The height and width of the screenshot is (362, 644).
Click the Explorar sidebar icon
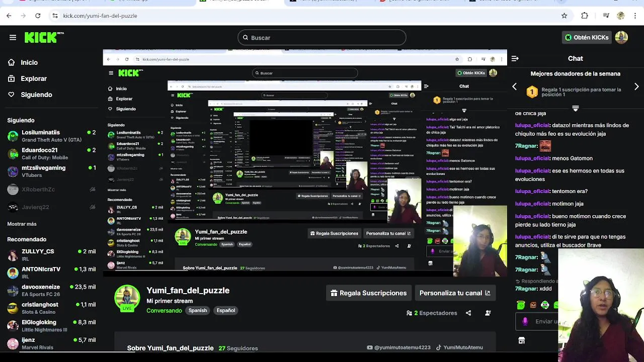coord(11,78)
